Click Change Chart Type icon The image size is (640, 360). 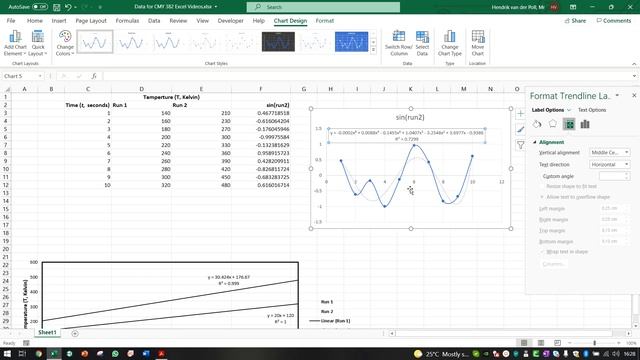coord(449,43)
